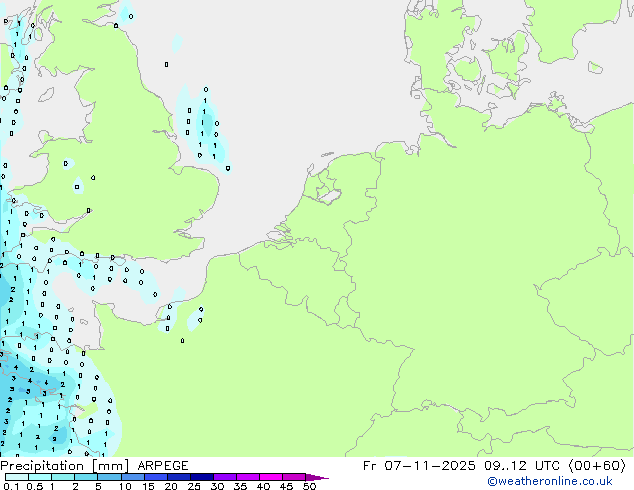Click the "50" legend scale label
634x490 pixels.
tap(309, 486)
